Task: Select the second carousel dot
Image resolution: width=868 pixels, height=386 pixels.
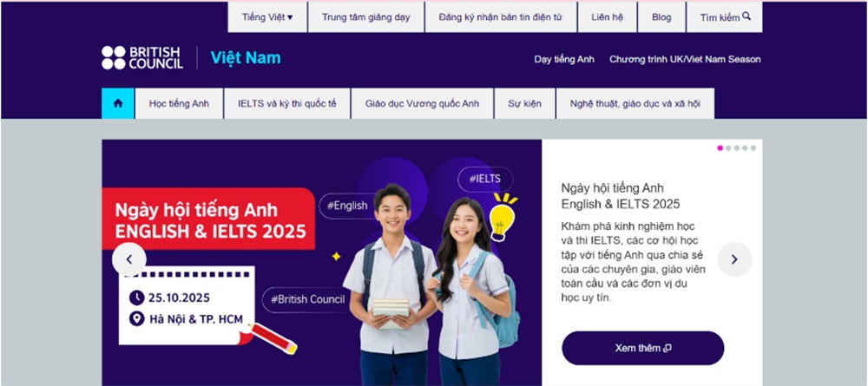Action: click(x=728, y=148)
